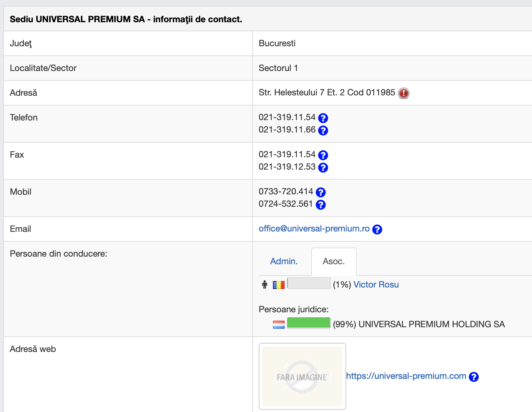This screenshot has width=532, height=412.
Task: Click the Netherlands flag next to holding company
Action: (x=279, y=324)
